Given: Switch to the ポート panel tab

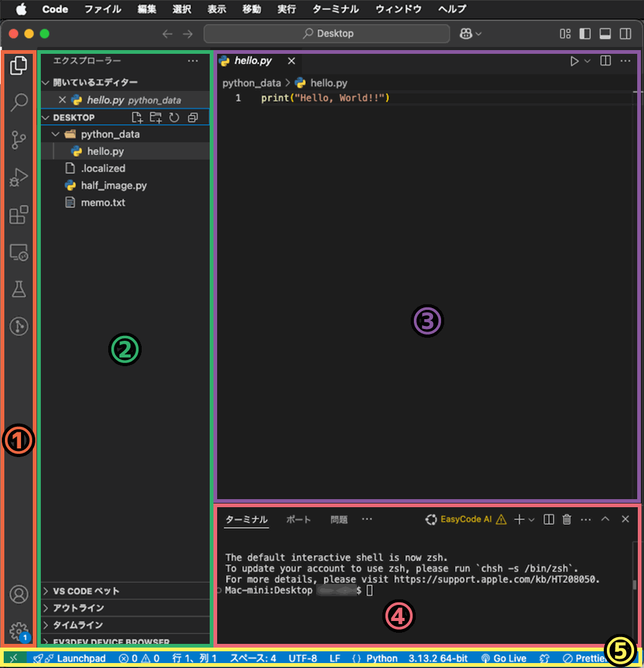Looking at the screenshot, I should (x=298, y=520).
